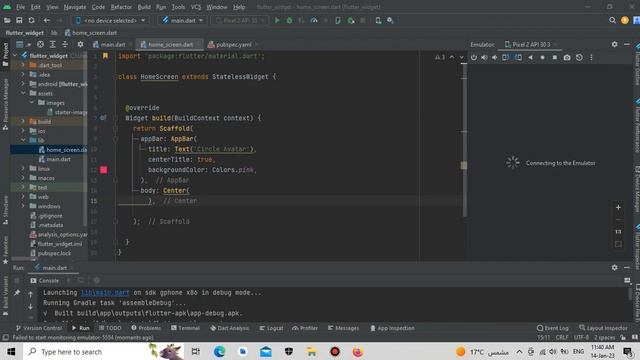
Task: Click the Debug bug icon in toolbar
Action: (x=289, y=20)
